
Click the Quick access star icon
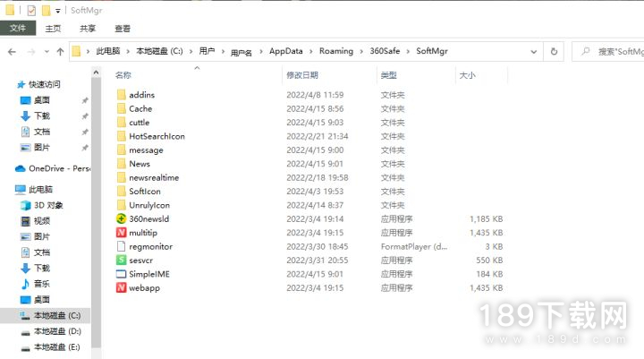click(x=21, y=85)
